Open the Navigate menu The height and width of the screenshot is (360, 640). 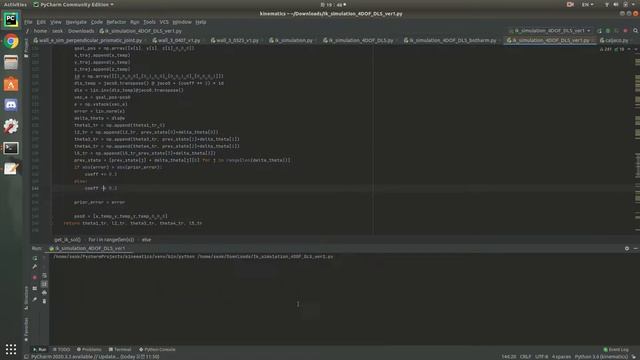[76, 22]
